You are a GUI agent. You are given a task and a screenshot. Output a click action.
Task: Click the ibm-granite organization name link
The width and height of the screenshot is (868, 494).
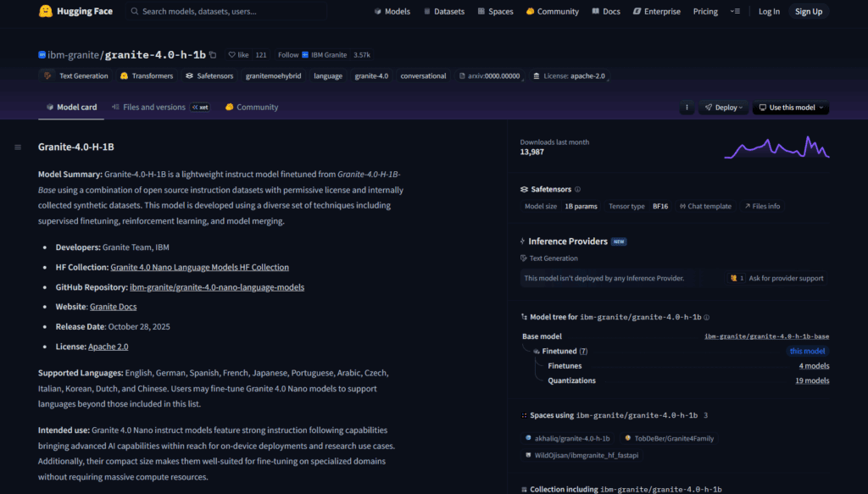[73, 55]
